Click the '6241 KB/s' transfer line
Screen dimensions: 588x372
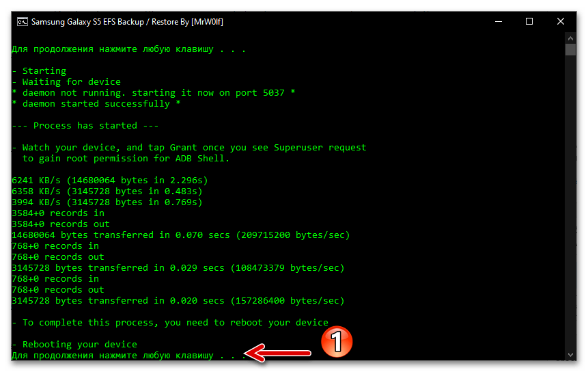pos(110,180)
